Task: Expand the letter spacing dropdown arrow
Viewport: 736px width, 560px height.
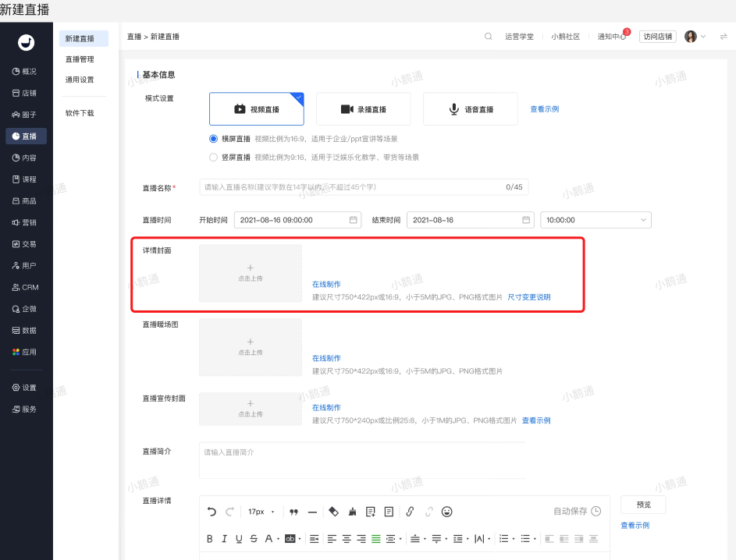Action: (x=489, y=540)
